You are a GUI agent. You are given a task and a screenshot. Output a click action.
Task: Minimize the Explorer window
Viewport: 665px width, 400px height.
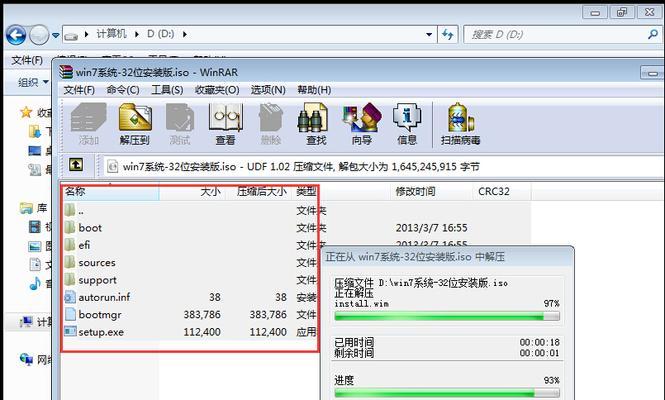tap(595, 12)
